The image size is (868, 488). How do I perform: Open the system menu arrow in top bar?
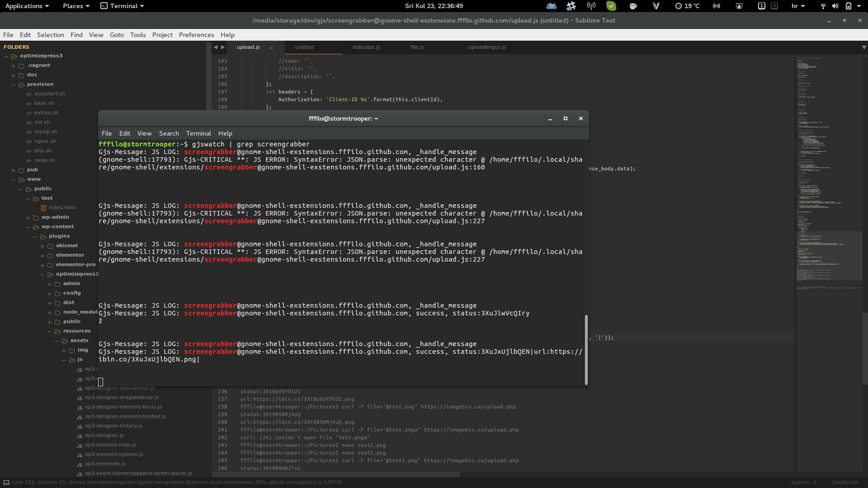(859, 6)
